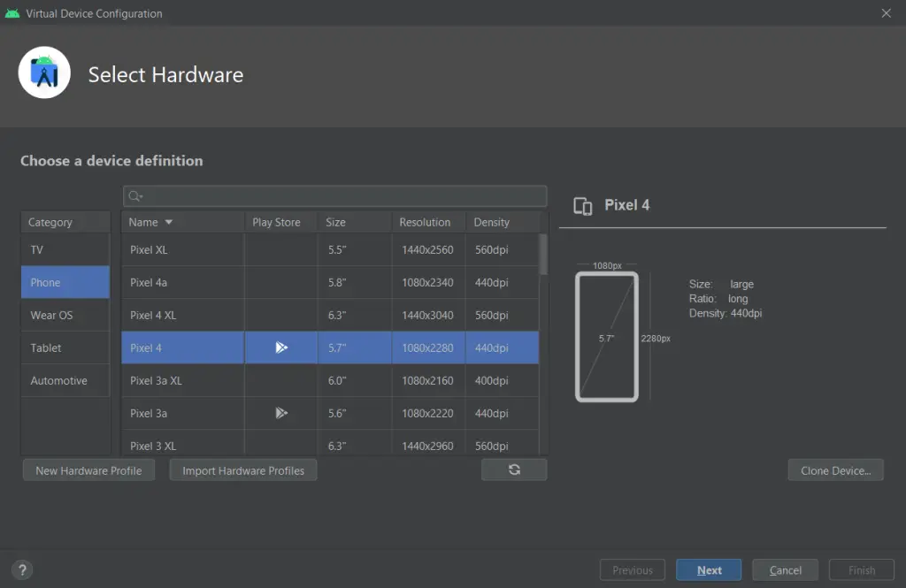
Task: Sort by the Resolution column header
Action: click(x=429, y=222)
